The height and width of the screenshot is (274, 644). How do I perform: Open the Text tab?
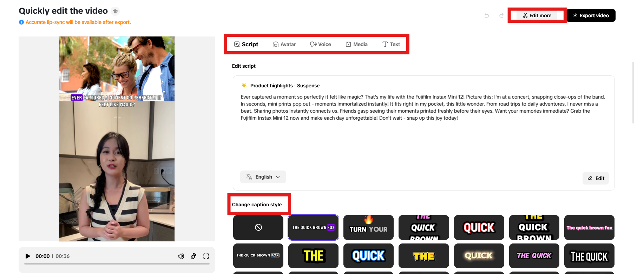pos(391,44)
